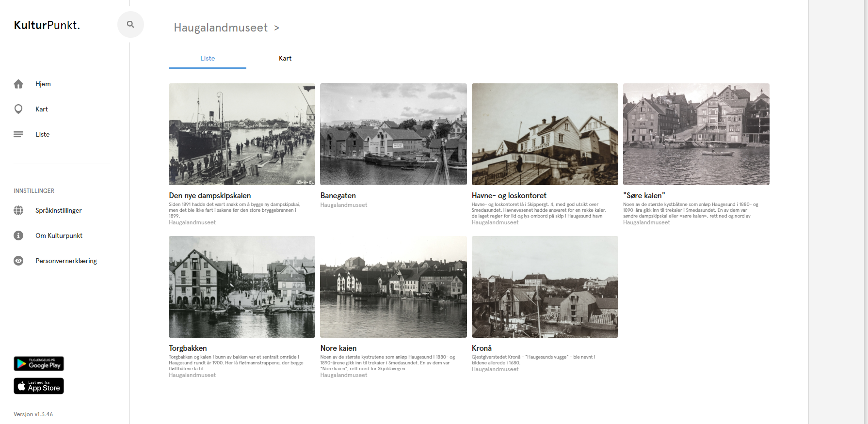Open the Google Play store badge
Image resolution: width=868 pixels, height=424 pixels.
(x=39, y=363)
